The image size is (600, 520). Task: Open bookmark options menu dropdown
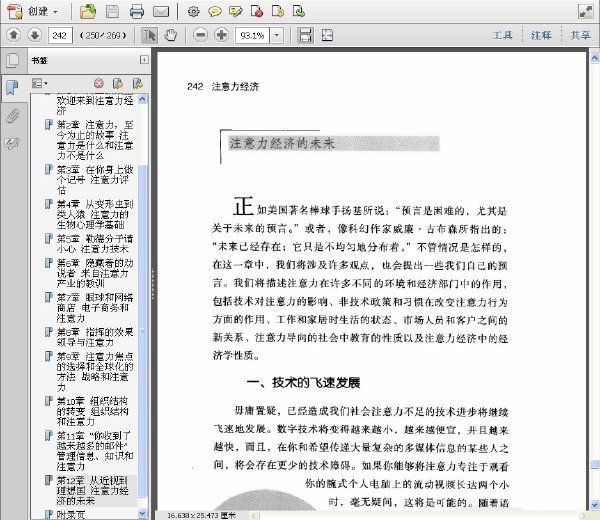tap(39, 83)
